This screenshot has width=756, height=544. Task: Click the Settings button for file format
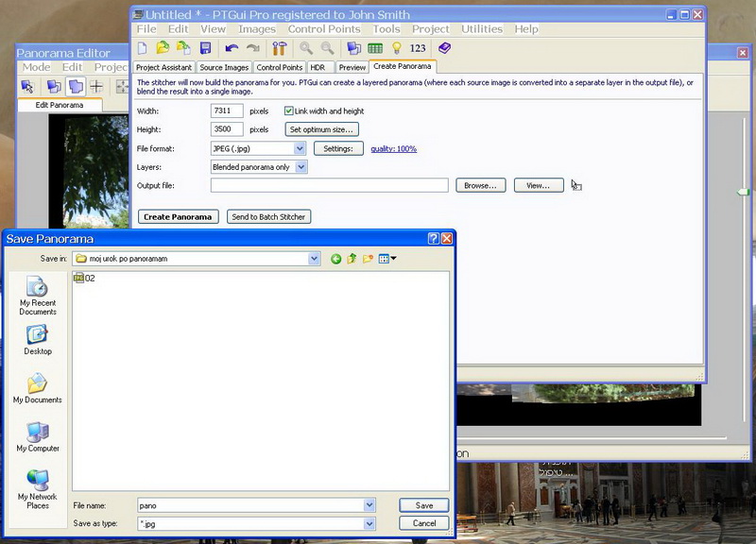tap(338, 148)
